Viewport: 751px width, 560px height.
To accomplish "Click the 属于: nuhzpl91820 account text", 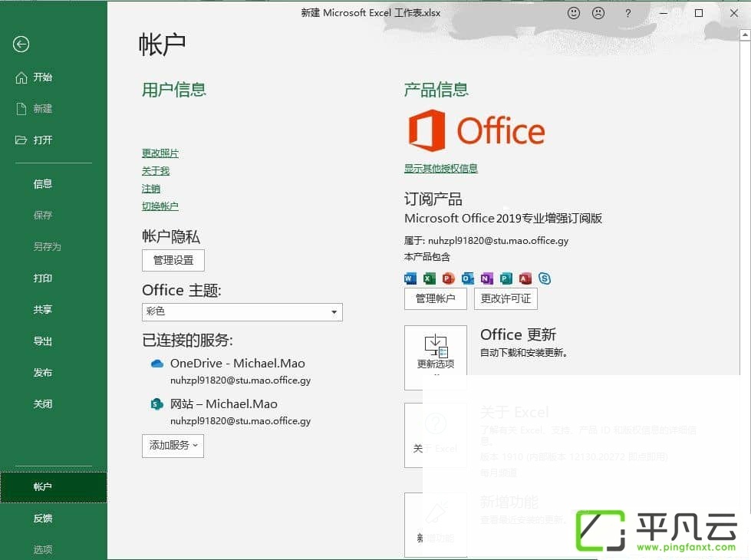I will [x=486, y=241].
